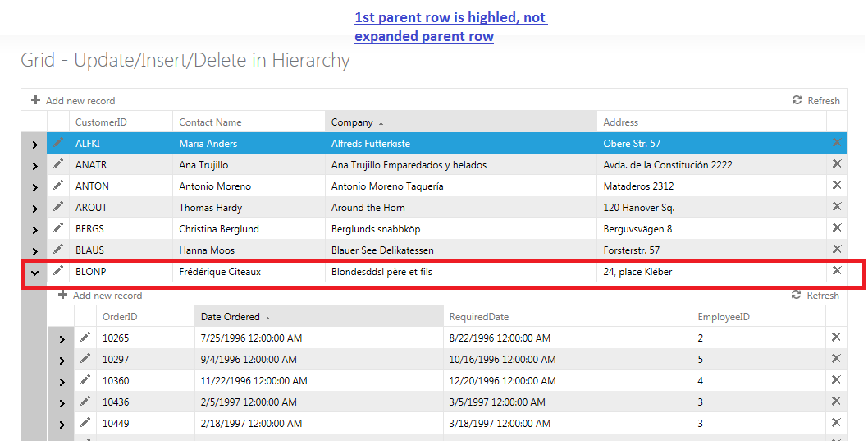Click the BLAUS edit pencil
868x441 pixels.
point(58,250)
